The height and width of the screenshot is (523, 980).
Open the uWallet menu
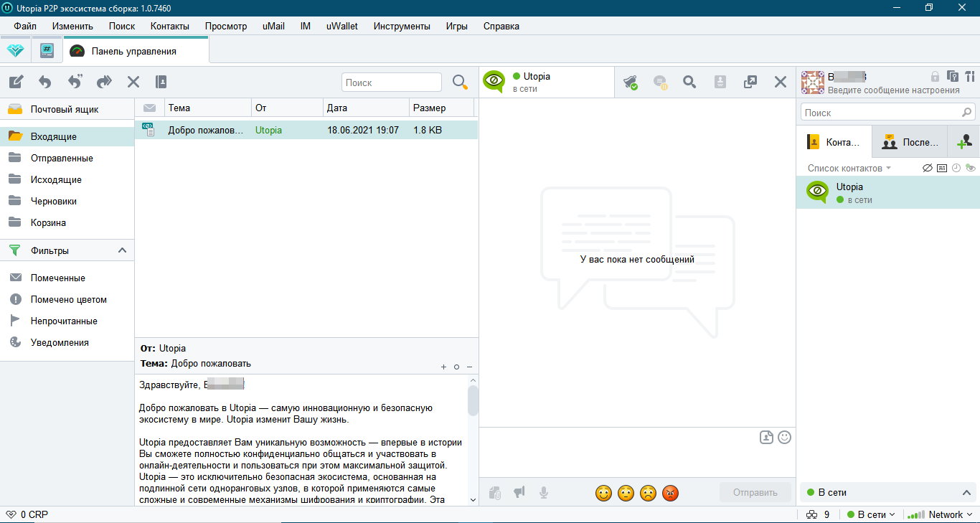(x=342, y=26)
